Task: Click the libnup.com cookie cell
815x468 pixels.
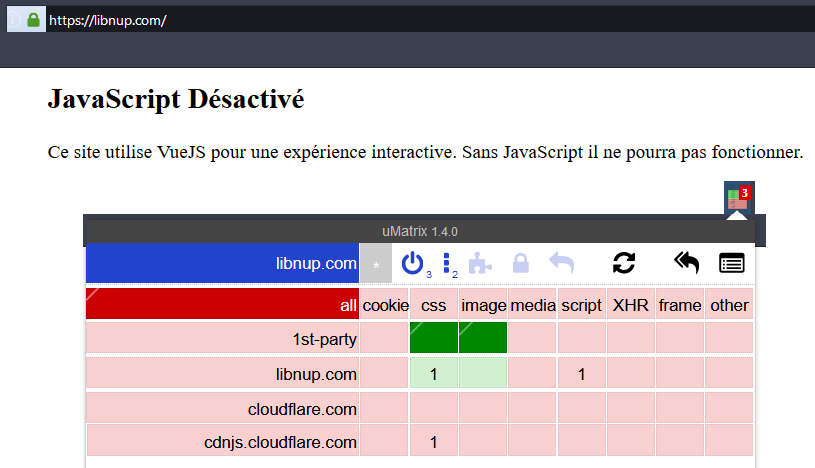Action: click(385, 373)
